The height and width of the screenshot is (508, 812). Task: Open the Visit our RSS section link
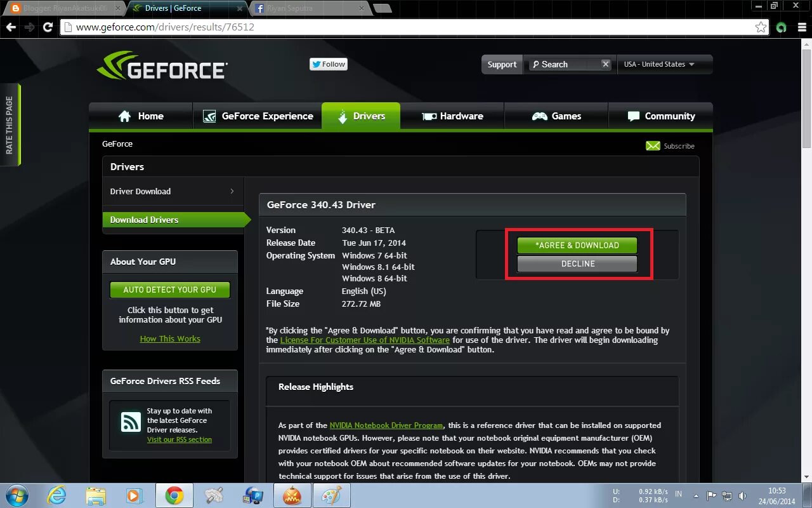[180, 439]
